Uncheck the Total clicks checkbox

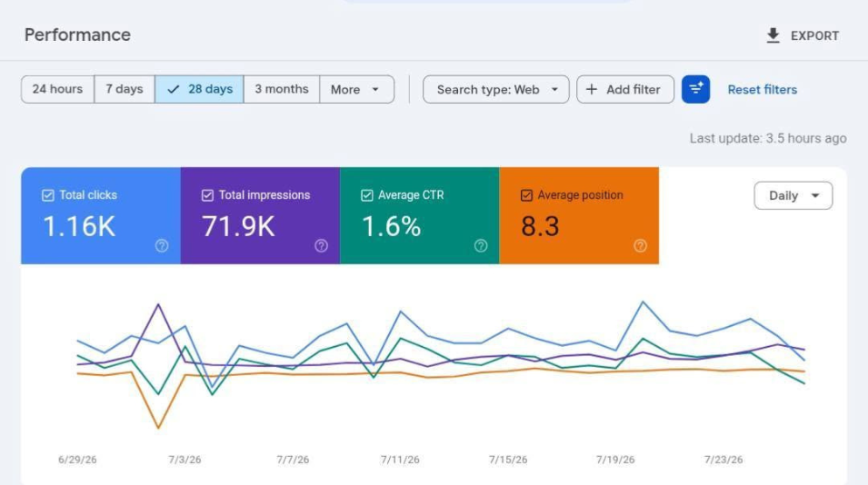[48, 195]
